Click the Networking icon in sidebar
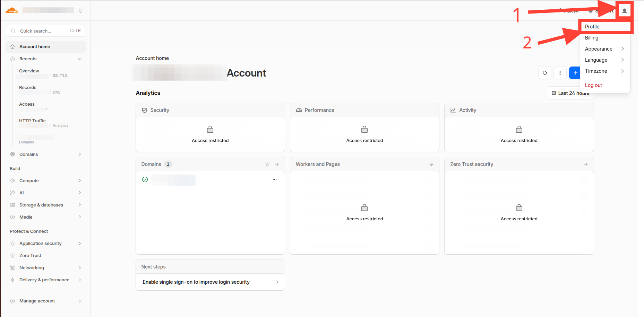Viewport: 644px width, 317px height. [x=12, y=268]
